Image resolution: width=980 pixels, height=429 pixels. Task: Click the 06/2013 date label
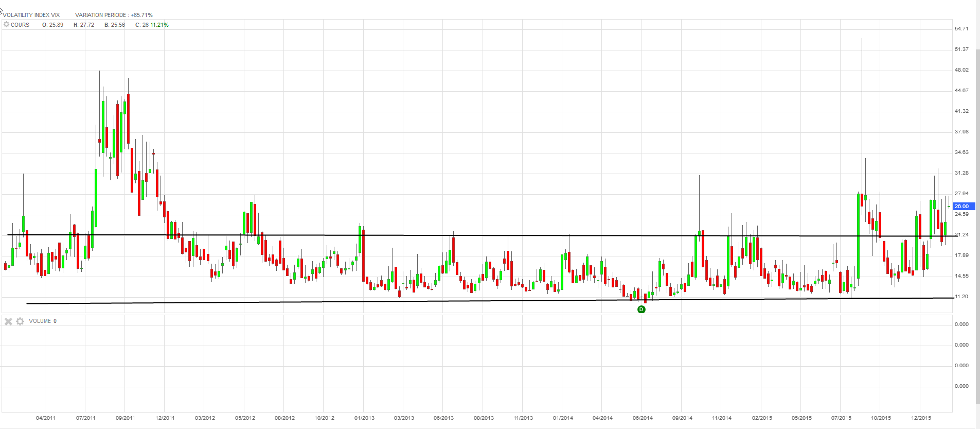click(443, 418)
